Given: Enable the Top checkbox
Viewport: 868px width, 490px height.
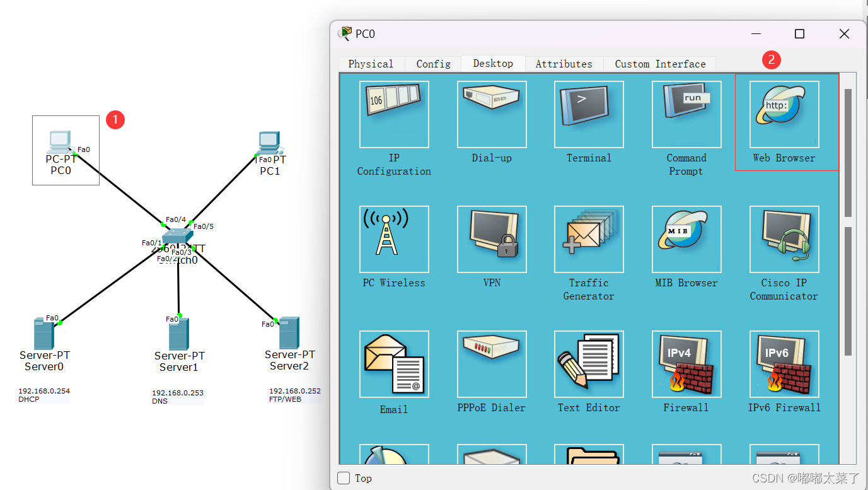Looking at the screenshot, I should click(x=344, y=478).
